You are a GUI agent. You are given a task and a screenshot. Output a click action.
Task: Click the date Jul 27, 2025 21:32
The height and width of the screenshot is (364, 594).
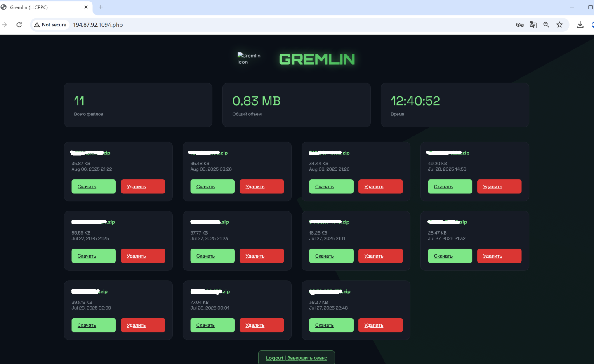[x=447, y=238]
